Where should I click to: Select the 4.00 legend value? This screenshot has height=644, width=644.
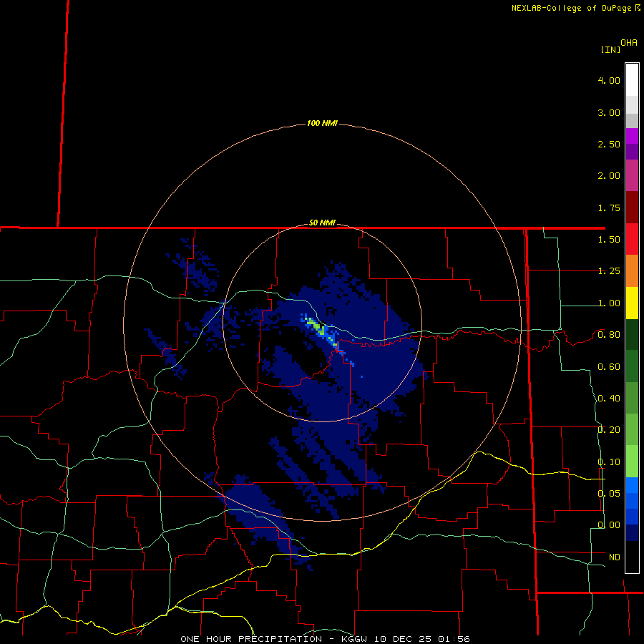pyautogui.click(x=609, y=80)
